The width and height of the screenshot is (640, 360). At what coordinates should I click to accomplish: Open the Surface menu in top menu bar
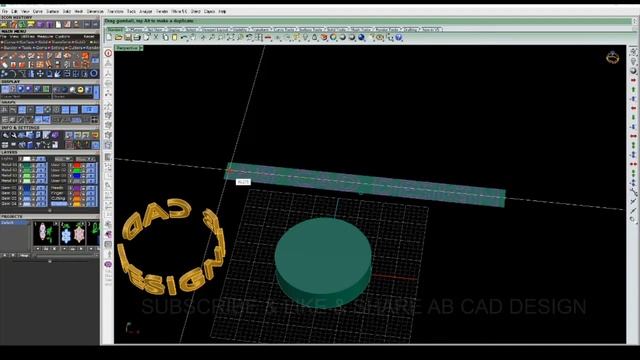[53, 11]
